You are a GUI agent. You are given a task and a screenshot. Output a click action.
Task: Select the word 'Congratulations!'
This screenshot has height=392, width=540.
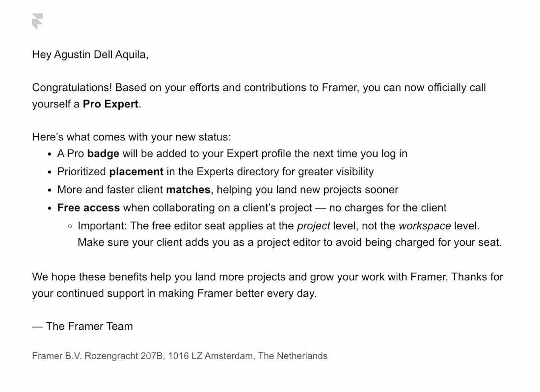(72, 87)
